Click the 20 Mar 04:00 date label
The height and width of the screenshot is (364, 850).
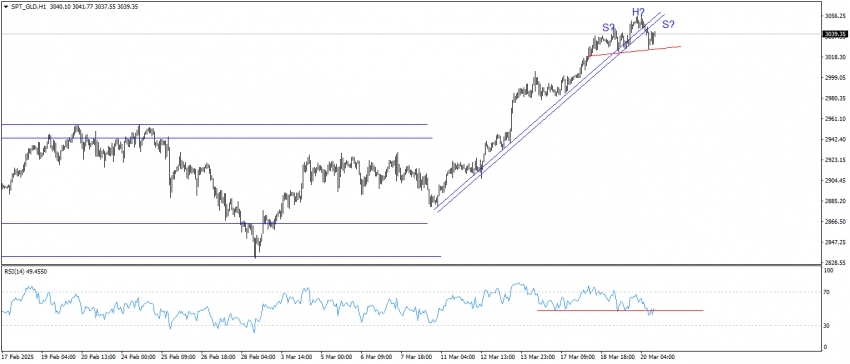[x=658, y=357]
